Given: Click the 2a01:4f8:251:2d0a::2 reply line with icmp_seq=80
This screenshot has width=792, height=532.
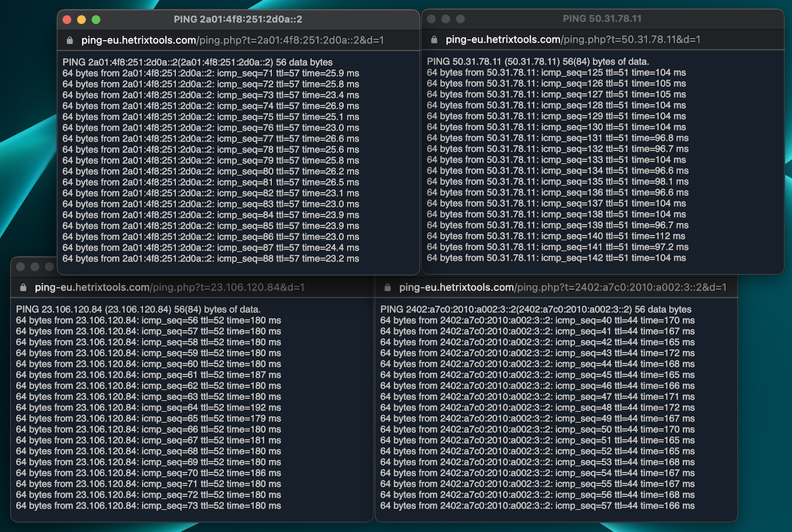Looking at the screenshot, I should pos(211,171).
